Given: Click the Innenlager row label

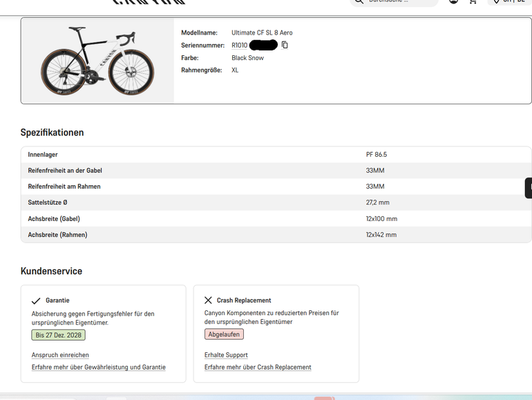Looking at the screenshot, I should [x=43, y=154].
